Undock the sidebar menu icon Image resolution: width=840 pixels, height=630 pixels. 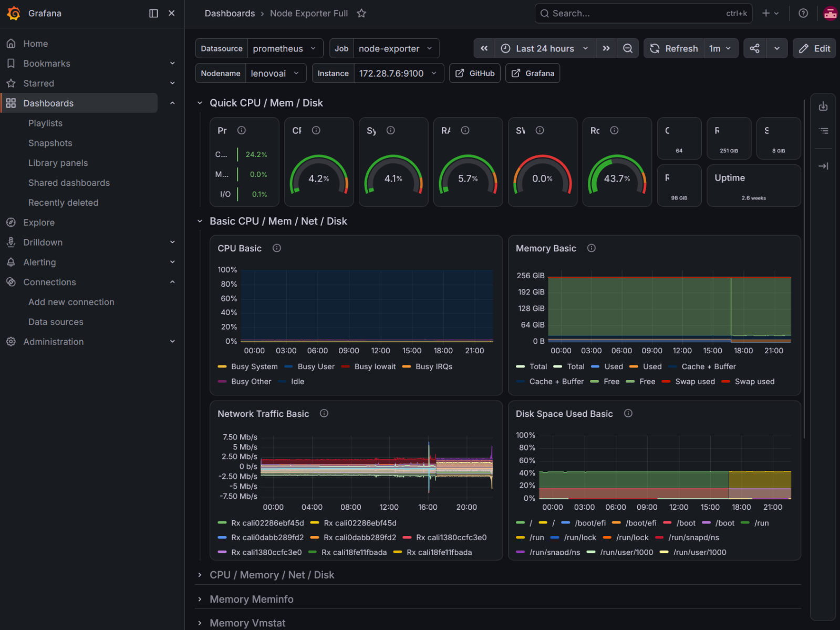(153, 13)
